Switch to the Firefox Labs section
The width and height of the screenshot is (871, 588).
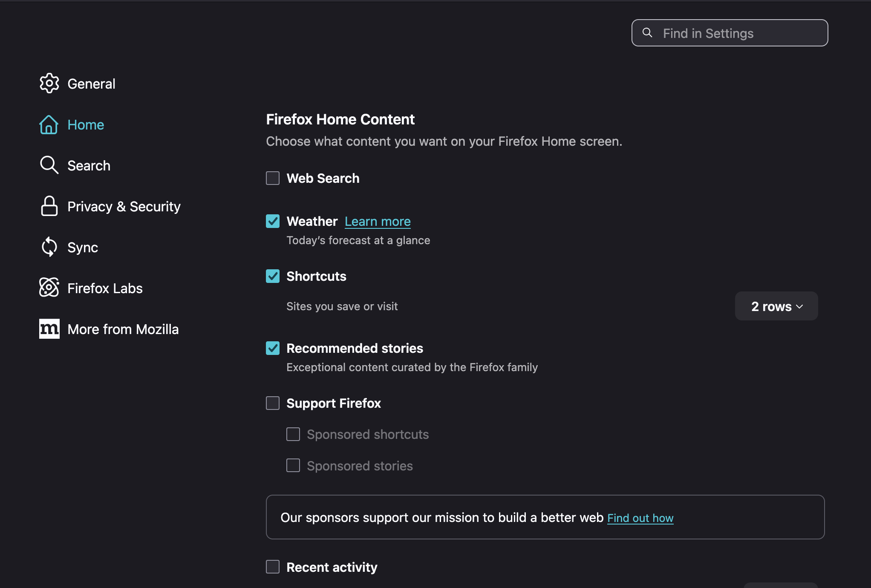click(x=105, y=288)
